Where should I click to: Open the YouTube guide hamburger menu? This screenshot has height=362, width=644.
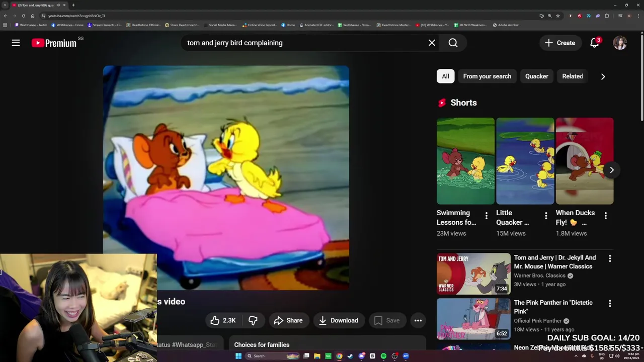tap(16, 43)
